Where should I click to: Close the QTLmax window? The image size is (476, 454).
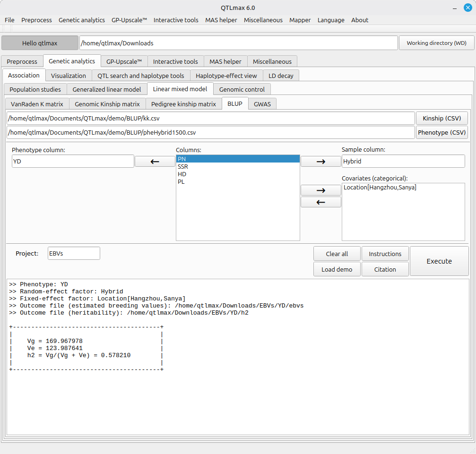click(x=467, y=8)
